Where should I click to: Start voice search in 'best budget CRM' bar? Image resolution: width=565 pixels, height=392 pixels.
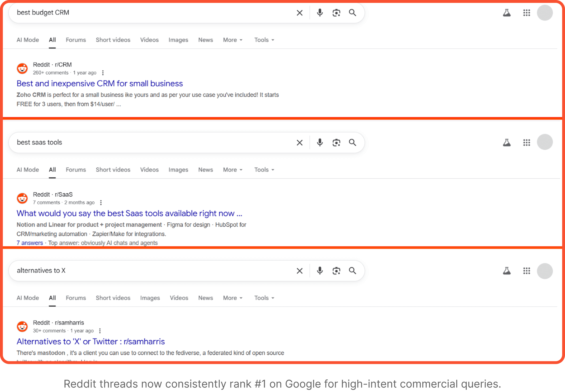coord(320,13)
